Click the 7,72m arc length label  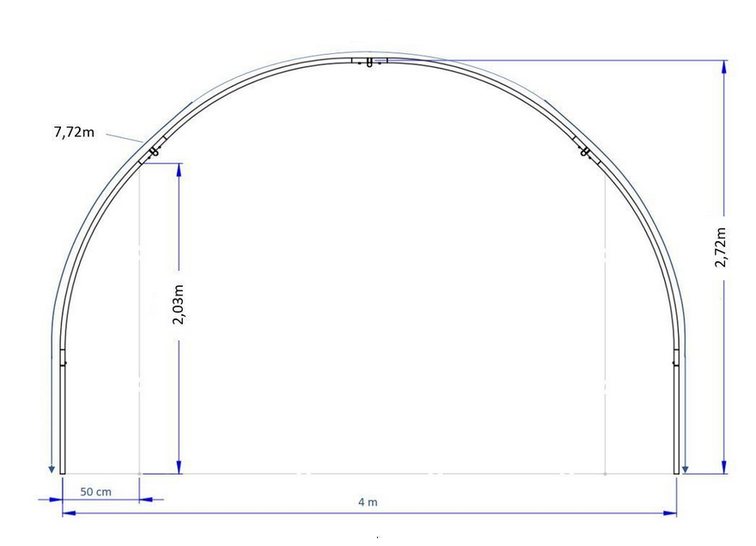74,132
